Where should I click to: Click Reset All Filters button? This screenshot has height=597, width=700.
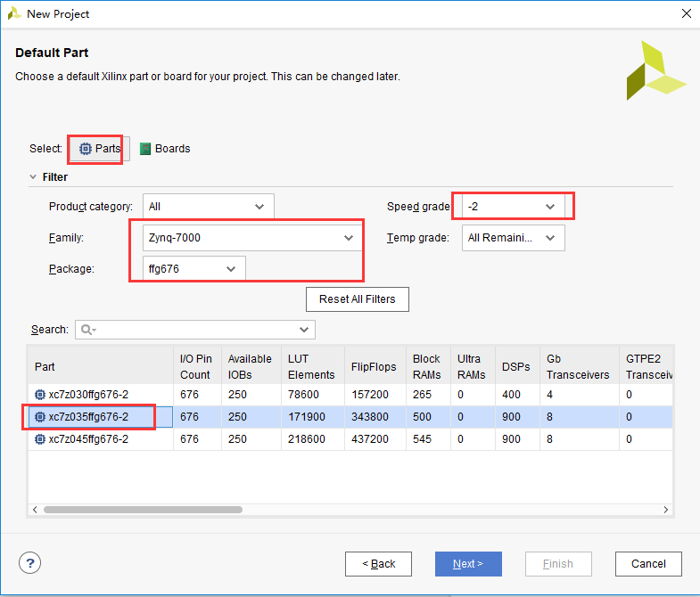358,299
